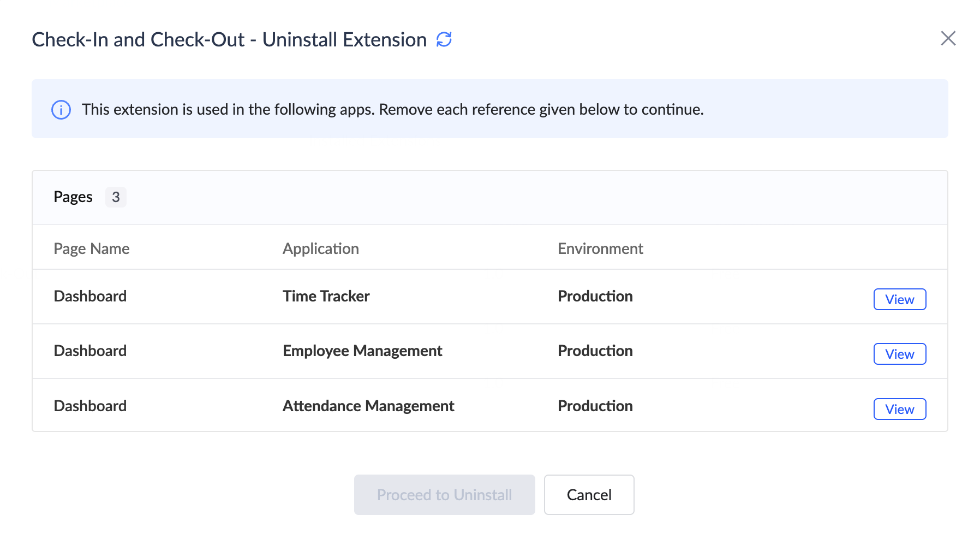View the Time Tracker dashboard reference

(899, 299)
